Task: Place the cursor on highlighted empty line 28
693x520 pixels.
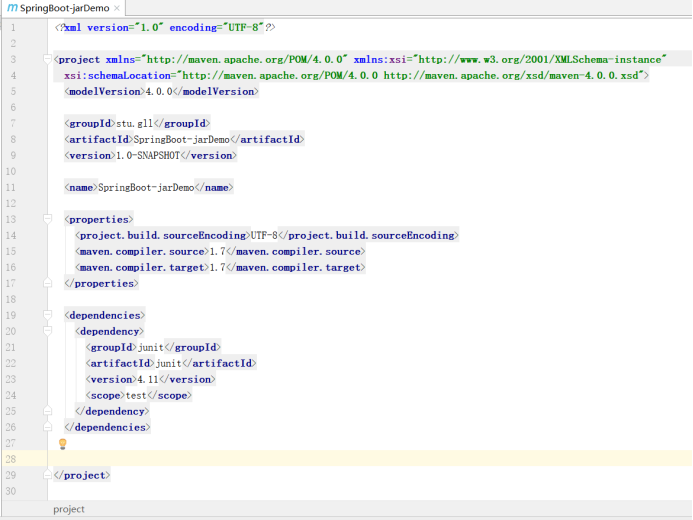Action: pyautogui.click(x=369, y=459)
